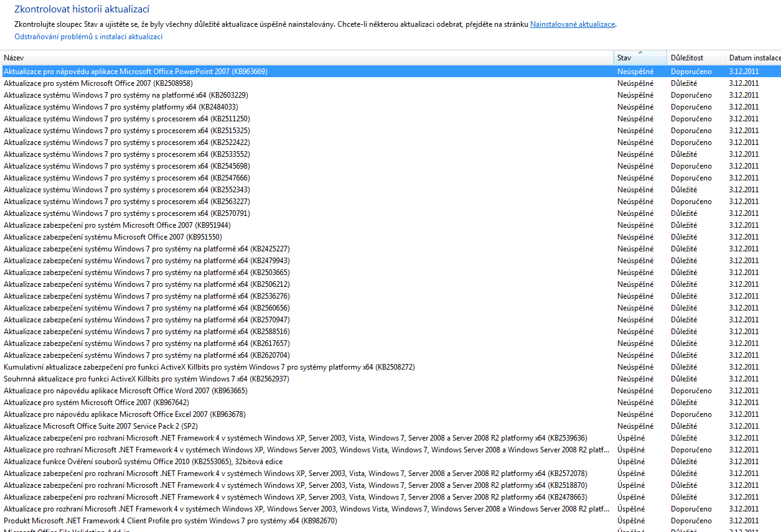Sort list by Datum instalace column header
Screen dimensions: 781x532
[753, 58]
